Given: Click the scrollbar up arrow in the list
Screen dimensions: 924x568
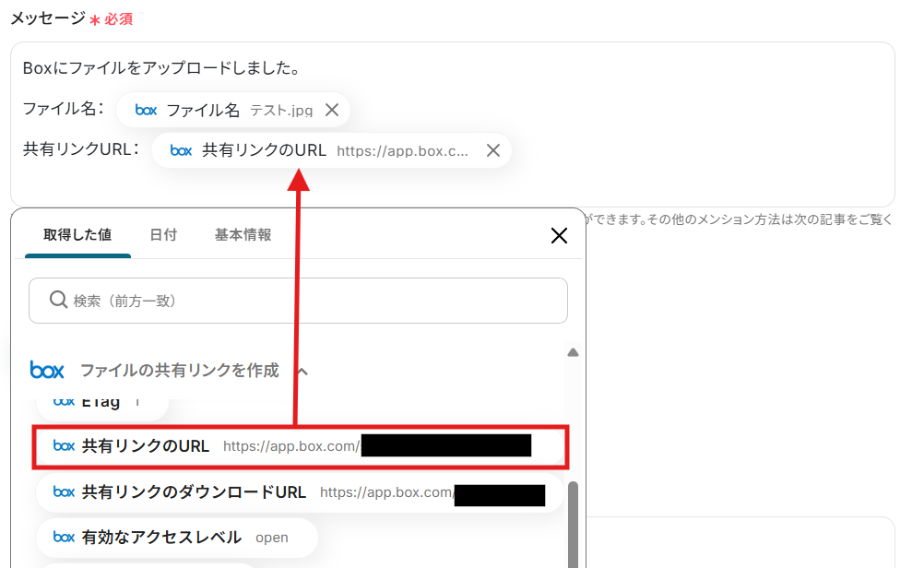Looking at the screenshot, I should 573,352.
